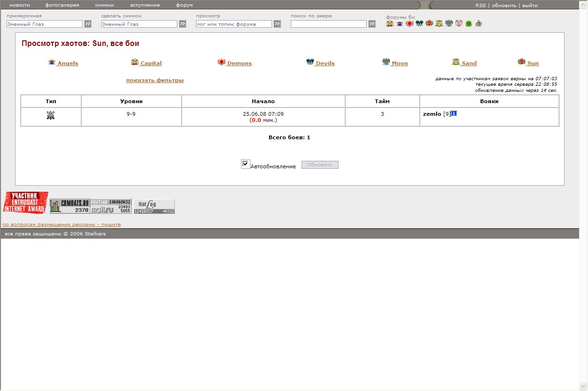
Task: Open first forum icon under 'форумы бк'
Action: coord(390,23)
